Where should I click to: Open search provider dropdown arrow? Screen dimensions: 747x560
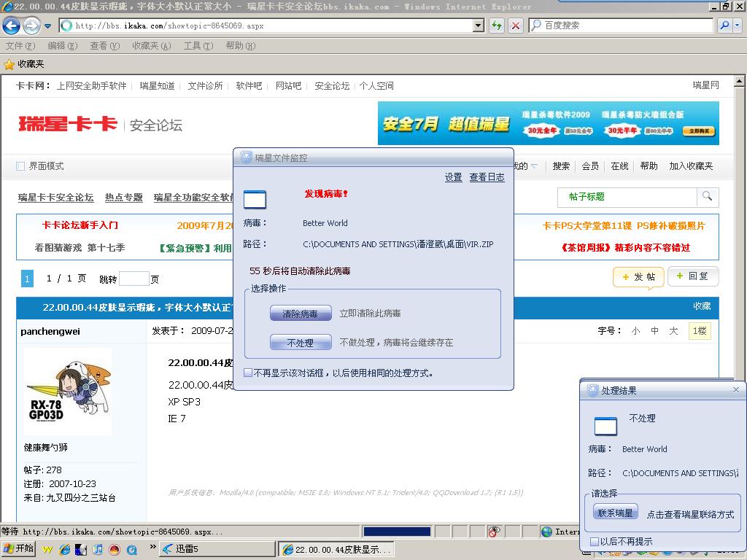point(737,26)
